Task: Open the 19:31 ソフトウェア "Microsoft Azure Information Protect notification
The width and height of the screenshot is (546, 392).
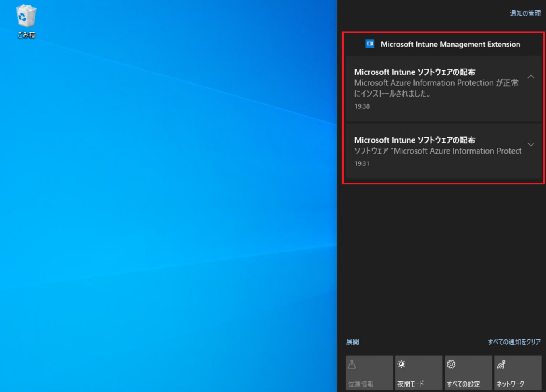Action: tap(443, 151)
